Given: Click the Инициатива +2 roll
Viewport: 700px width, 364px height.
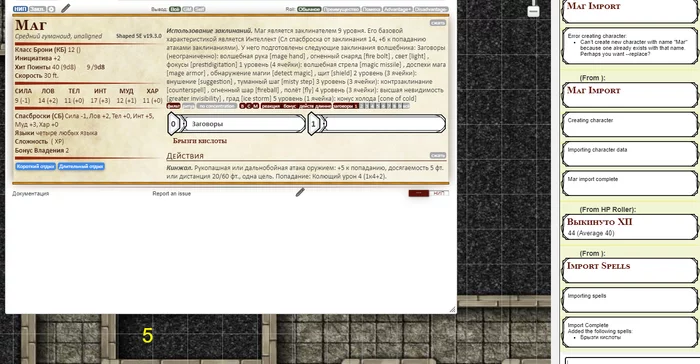Looking at the screenshot, I should coord(38,58).
